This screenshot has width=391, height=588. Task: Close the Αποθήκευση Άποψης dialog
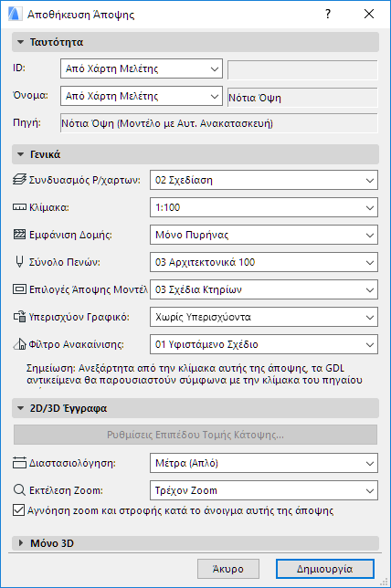[x=369, y=14]
